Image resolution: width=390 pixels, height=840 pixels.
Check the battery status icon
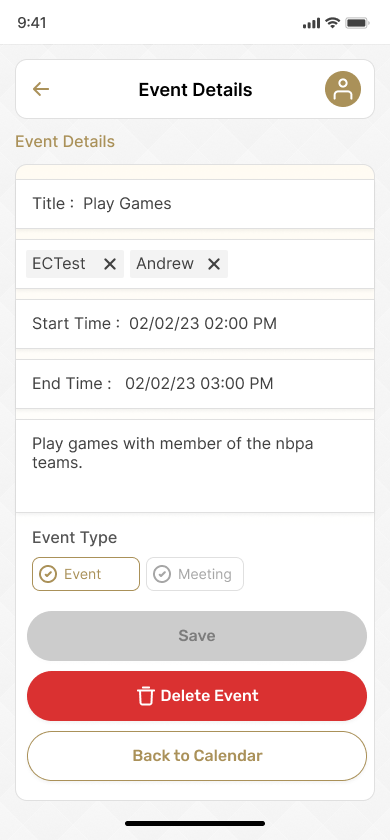coord(357,23)
